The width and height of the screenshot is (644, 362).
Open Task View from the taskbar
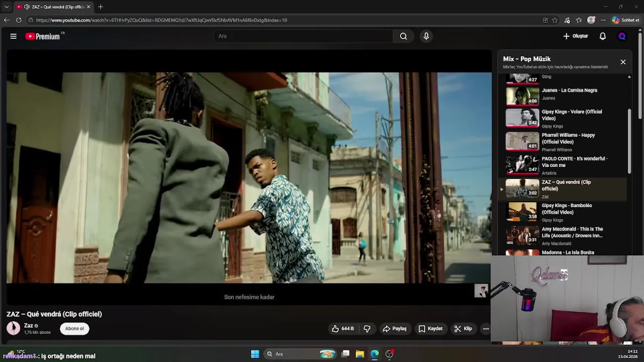(346, 354)
